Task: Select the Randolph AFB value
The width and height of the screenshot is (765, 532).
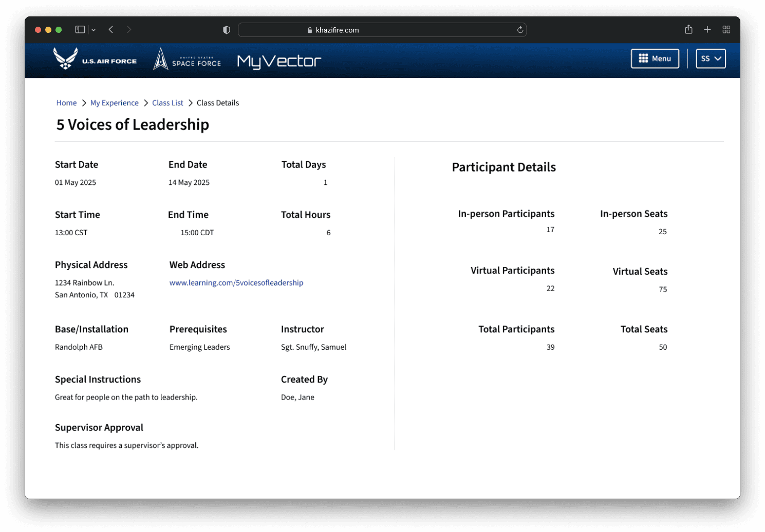Action: (79, 347)
